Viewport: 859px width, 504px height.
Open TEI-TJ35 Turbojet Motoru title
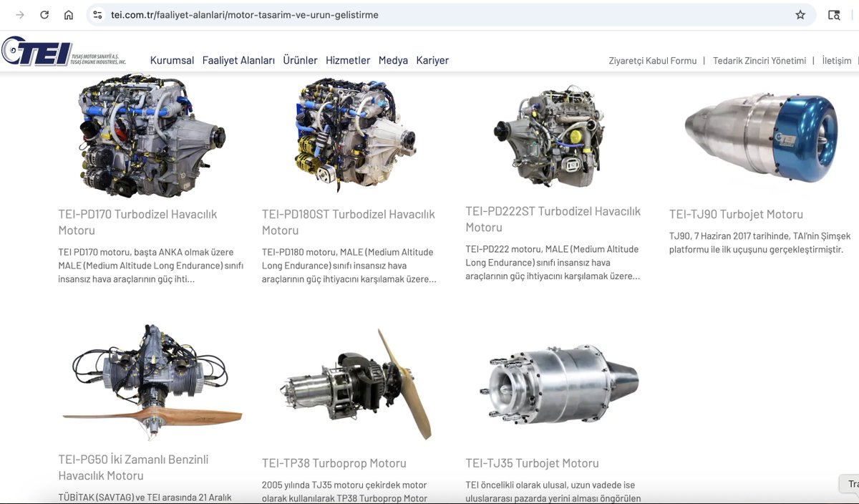coord(532,463)
